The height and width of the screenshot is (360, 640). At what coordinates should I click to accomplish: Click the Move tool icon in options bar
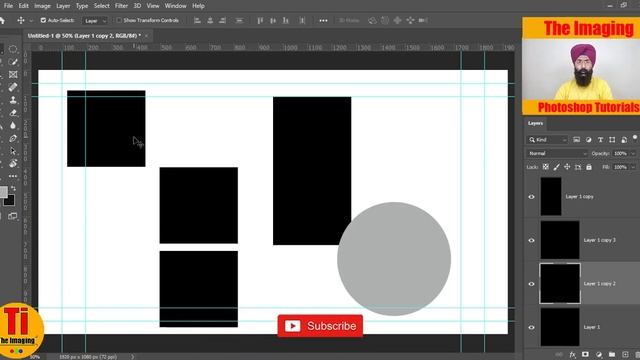tap(21, 20)
